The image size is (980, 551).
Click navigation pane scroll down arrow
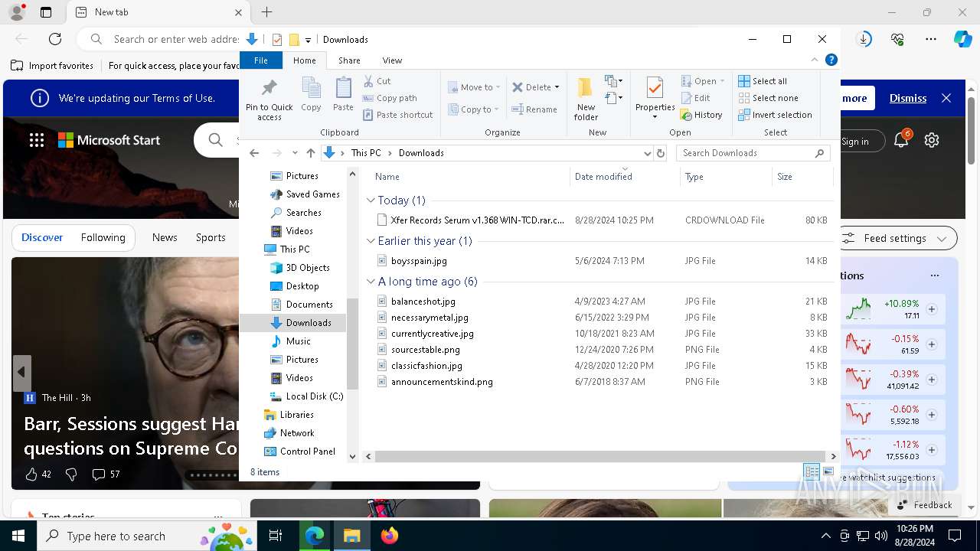coord(353,457)
